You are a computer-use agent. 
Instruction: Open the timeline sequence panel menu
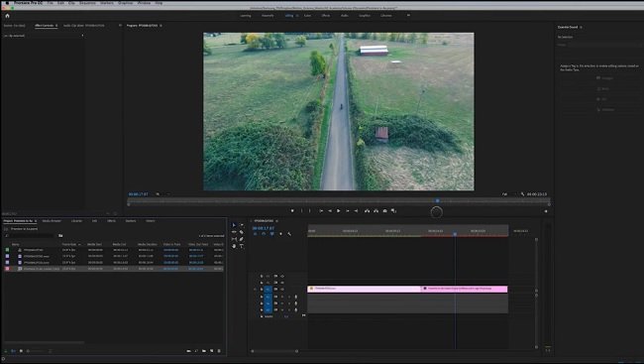tap(276, 221)
